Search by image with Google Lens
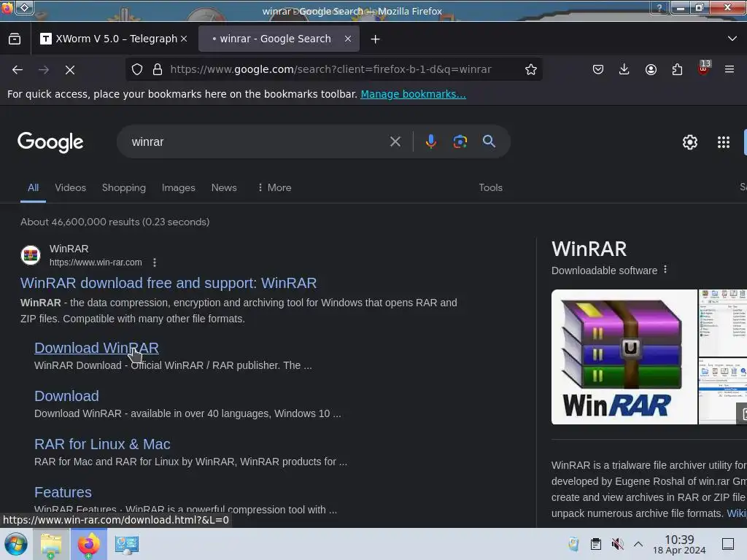The height and width of the screenshot is (560, 747). click(x=460, y=141)
